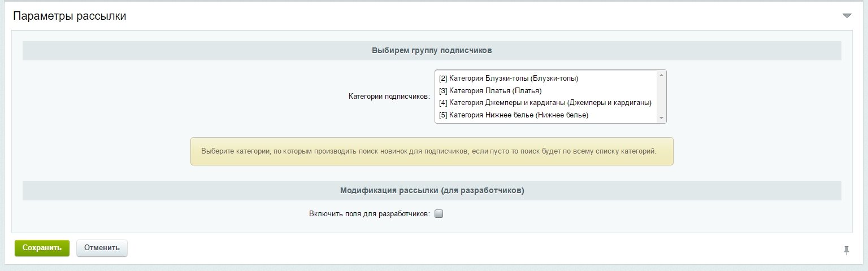Click the category list scroll-down arrow

point(661,117)
